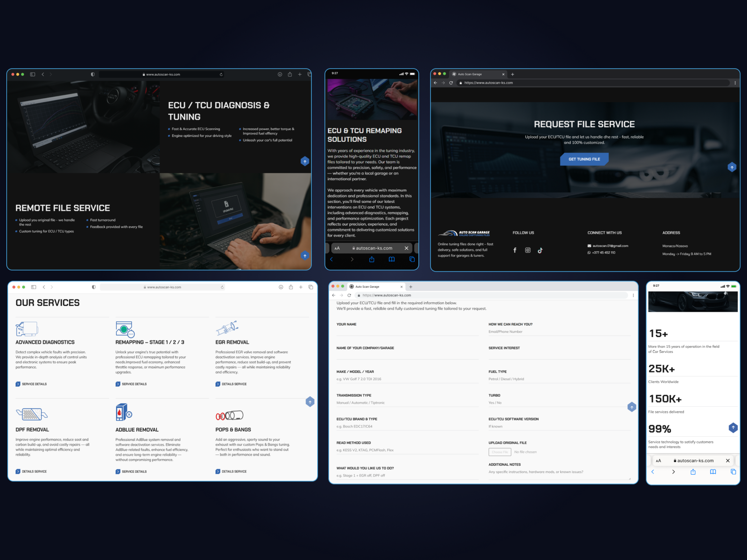747x560 pixels.
Task: Tap the AA text size button in the mobile stats view
Action: click(658, 461)
